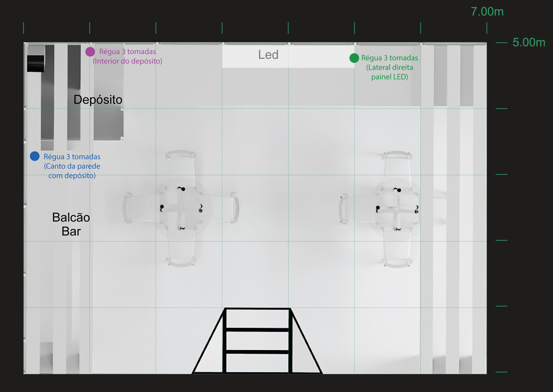Click green text "Lateral direita painel LED"
553x392 pixels.
tap(390, 72)
